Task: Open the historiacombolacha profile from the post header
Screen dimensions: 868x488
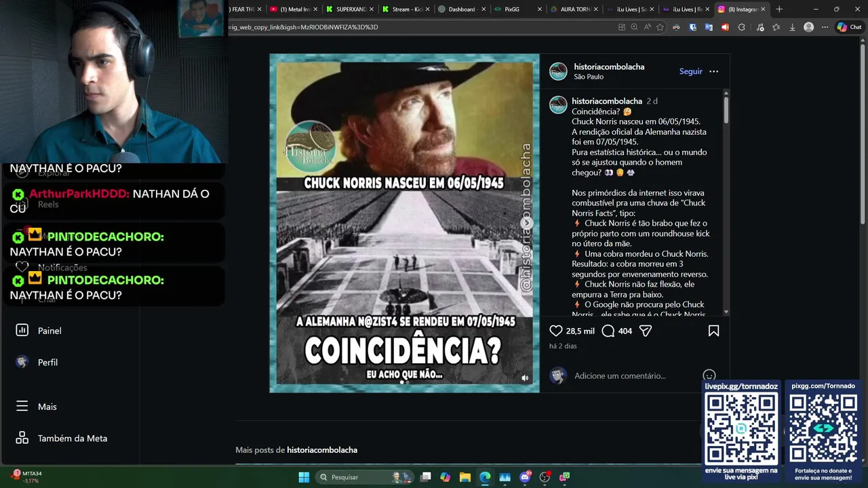Action: (609, 66)
